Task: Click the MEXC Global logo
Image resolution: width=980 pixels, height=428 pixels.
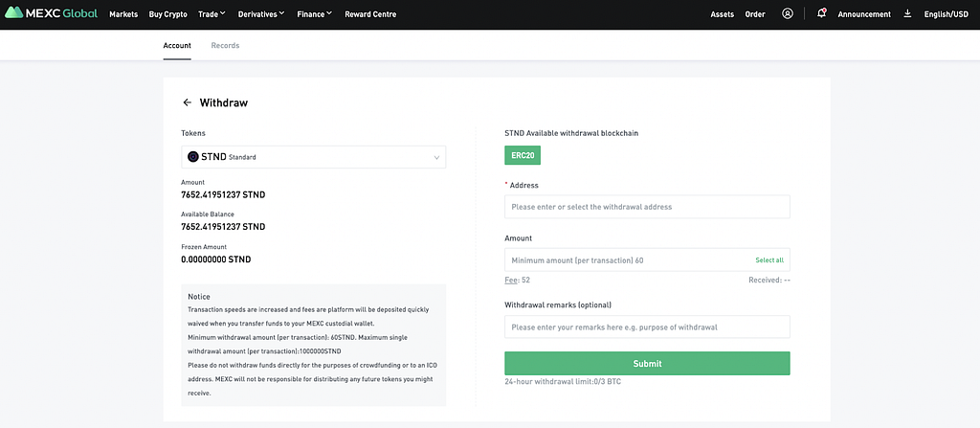Action: coord(51,13)
